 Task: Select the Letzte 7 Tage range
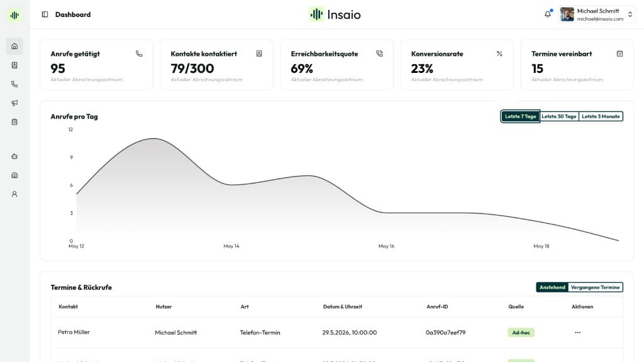[520, 116]
